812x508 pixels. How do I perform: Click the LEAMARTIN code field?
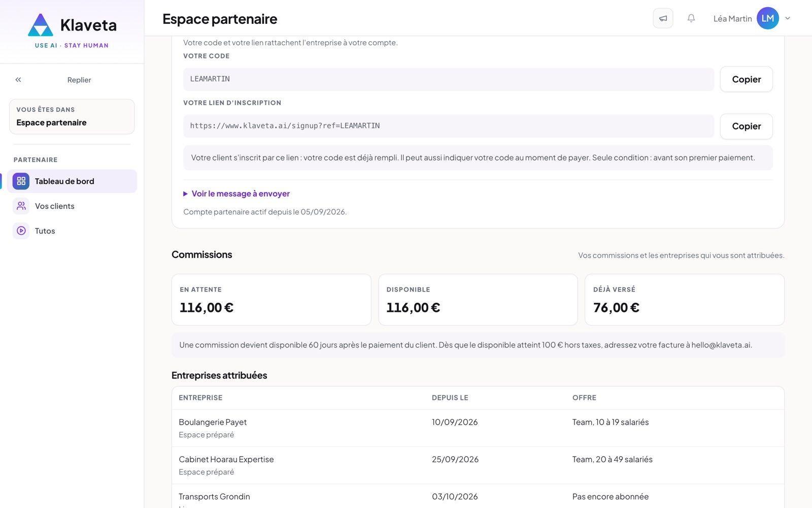(449, 79)
